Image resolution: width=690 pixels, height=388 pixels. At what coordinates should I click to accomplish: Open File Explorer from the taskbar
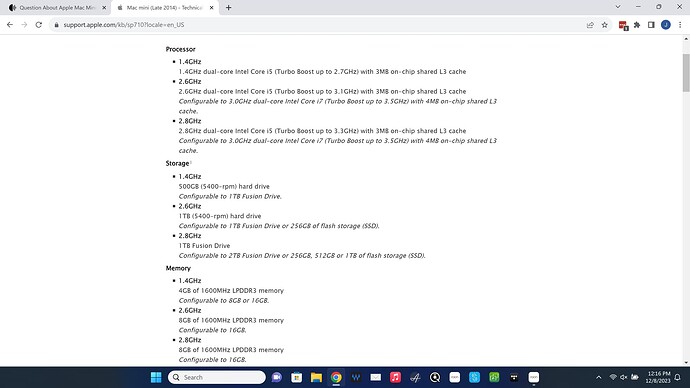(316, 377)
